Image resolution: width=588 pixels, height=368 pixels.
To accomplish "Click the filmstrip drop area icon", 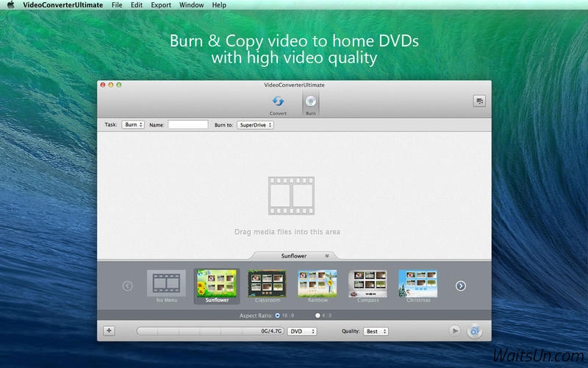I will coord(291,196).
